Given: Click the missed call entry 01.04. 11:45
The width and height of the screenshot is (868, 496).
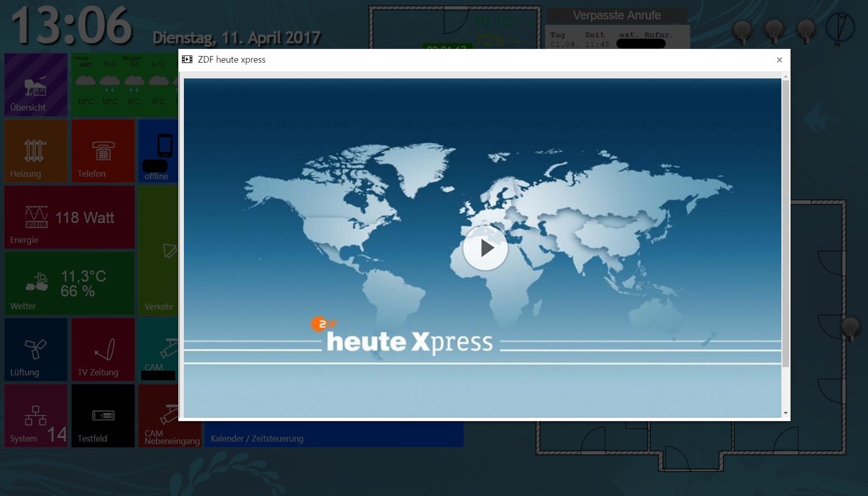Looking at the screenshot, I should pyautogui.click(x=608, y=44).
